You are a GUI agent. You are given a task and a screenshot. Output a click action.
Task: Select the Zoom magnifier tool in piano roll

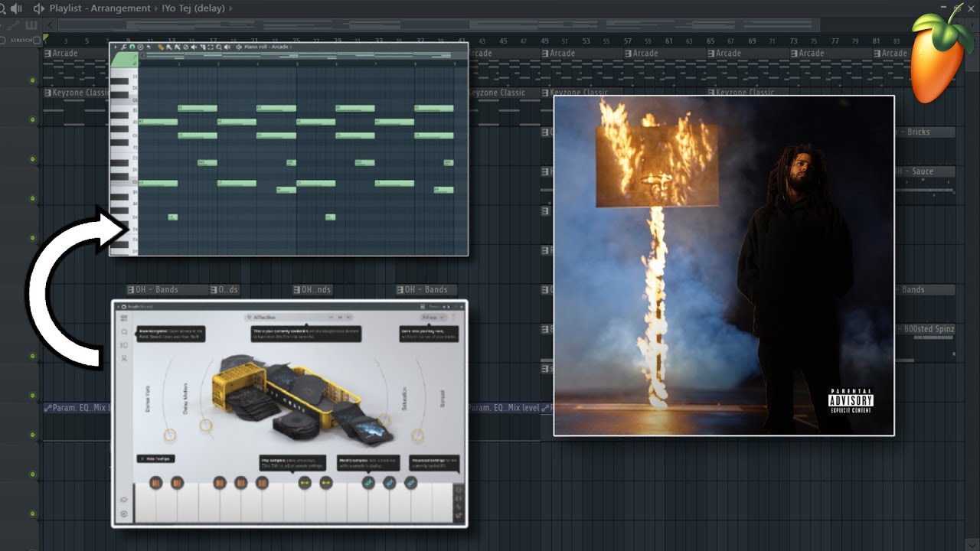(219, 47)
